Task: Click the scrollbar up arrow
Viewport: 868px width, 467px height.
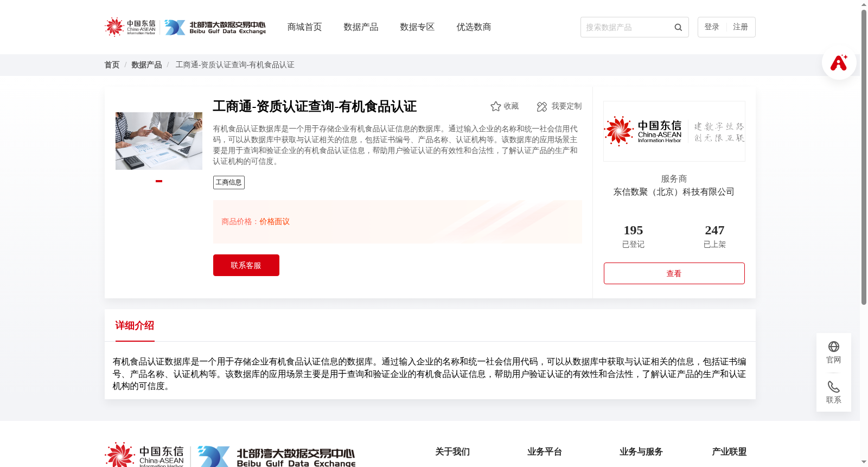Action: (864, 4)
